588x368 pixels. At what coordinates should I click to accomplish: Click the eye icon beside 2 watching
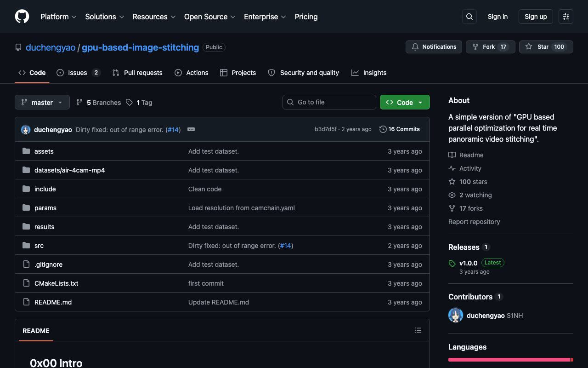click(452, 195)
